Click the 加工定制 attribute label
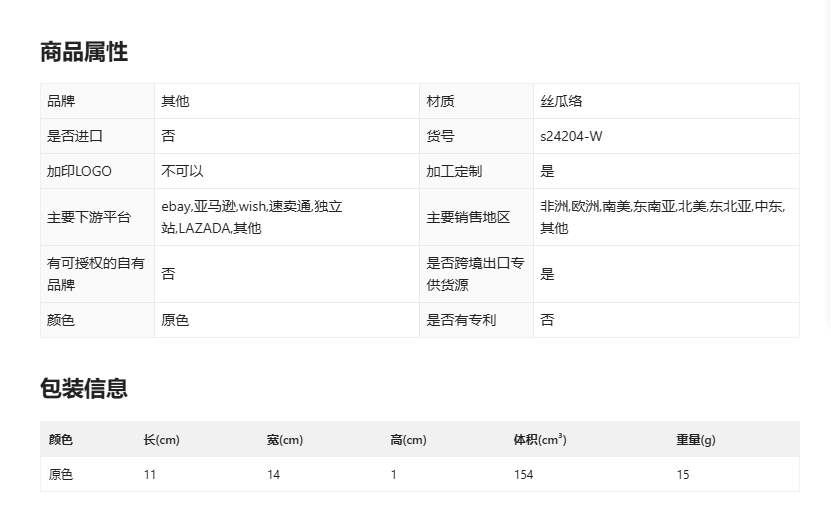This screenshot has width=831, height=523. coord(454,171)
